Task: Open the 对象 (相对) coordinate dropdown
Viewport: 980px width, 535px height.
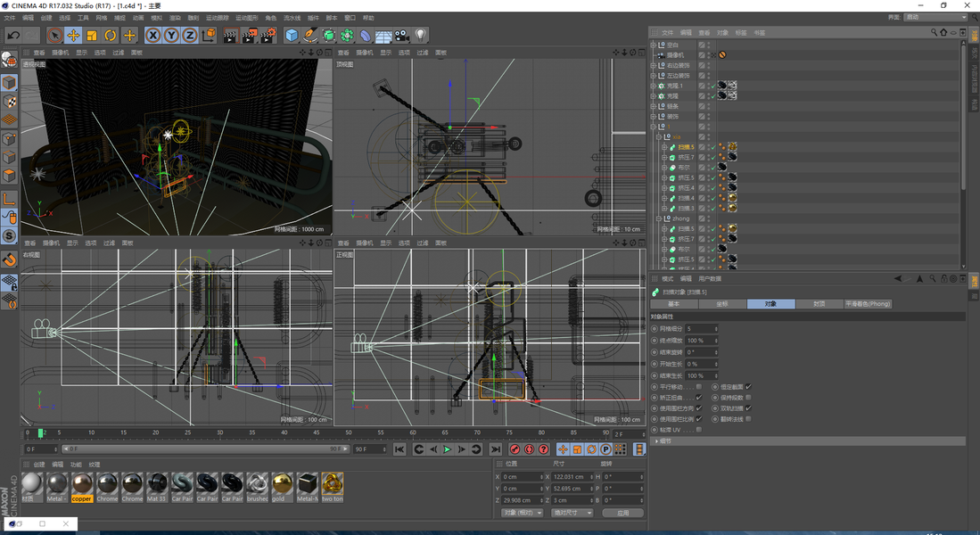Action: (522, 514)
